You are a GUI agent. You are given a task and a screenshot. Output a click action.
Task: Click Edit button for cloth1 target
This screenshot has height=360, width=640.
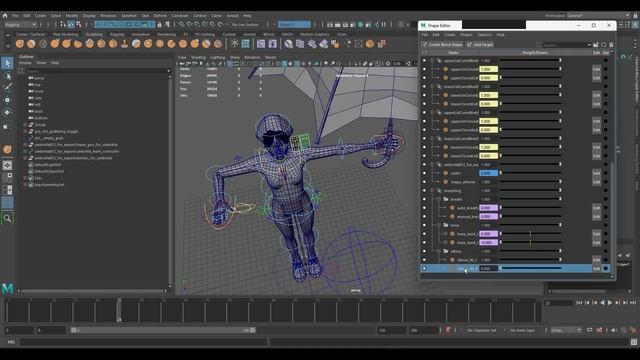[596, 173]
